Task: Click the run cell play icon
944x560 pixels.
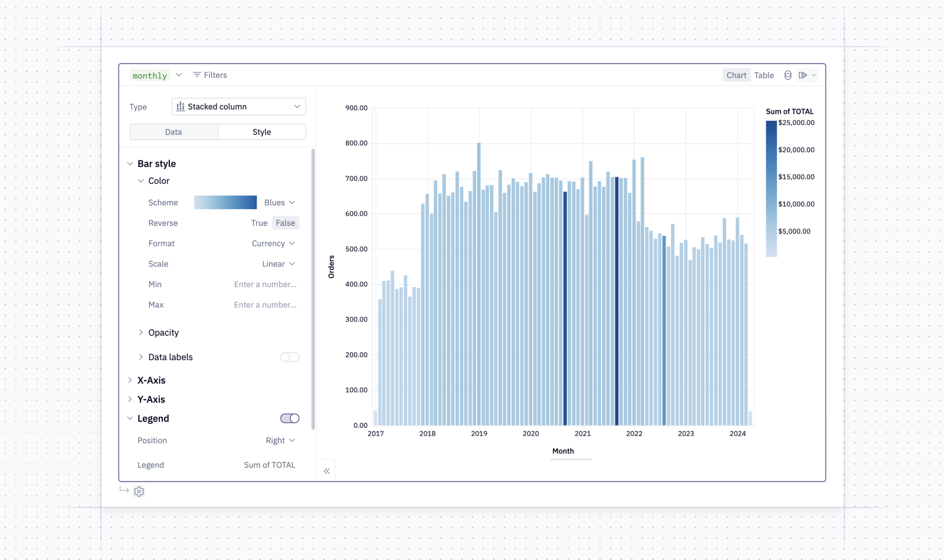Action: click(802, 75)
